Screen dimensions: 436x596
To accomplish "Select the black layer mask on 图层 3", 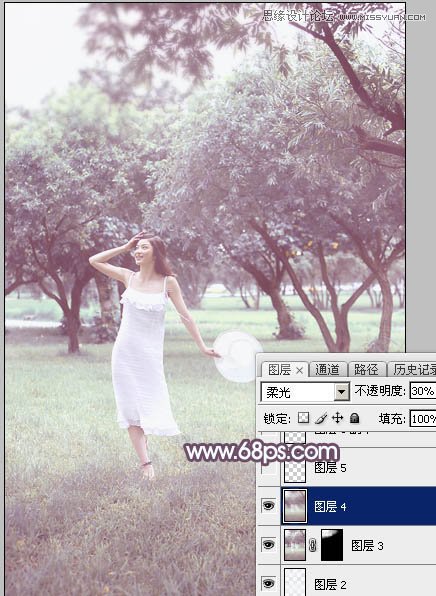I will click(332, 545).
